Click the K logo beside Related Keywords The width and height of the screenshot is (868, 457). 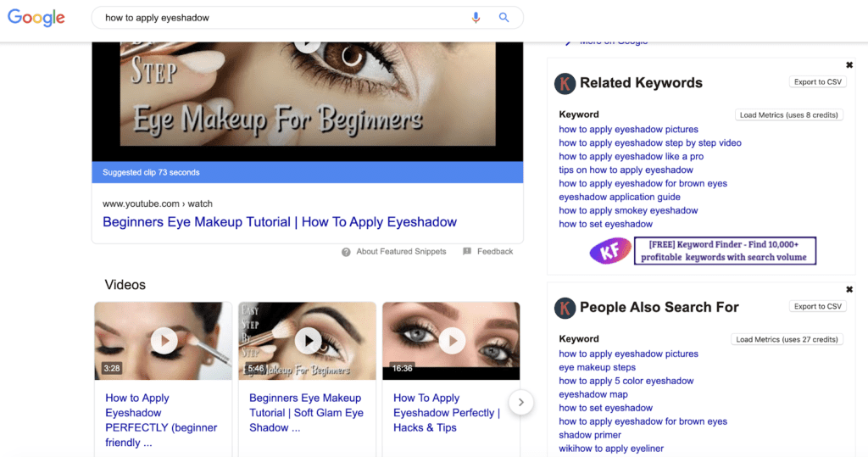565,84
